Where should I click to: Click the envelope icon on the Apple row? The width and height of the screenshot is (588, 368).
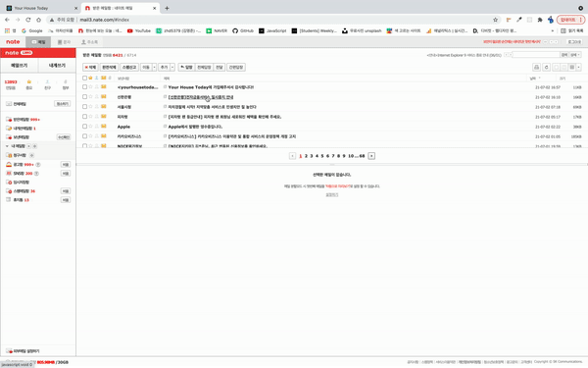(104, 127)
